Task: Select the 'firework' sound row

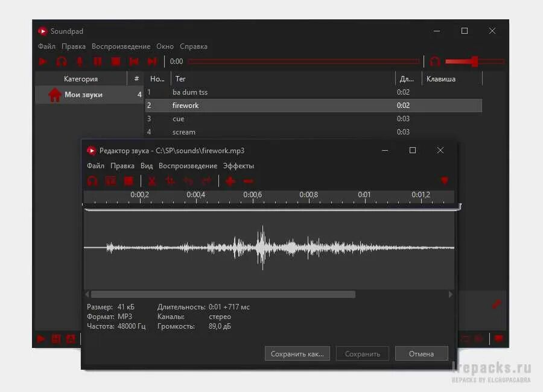Action: (313, 106)
